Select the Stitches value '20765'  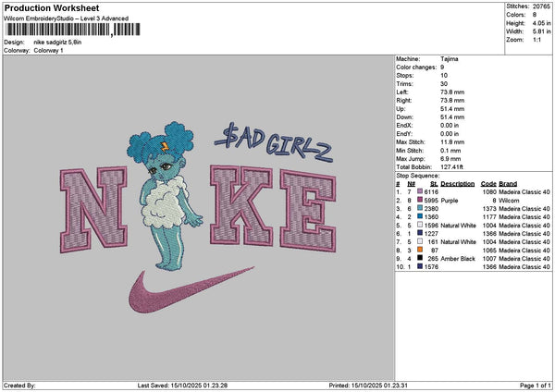541,6
